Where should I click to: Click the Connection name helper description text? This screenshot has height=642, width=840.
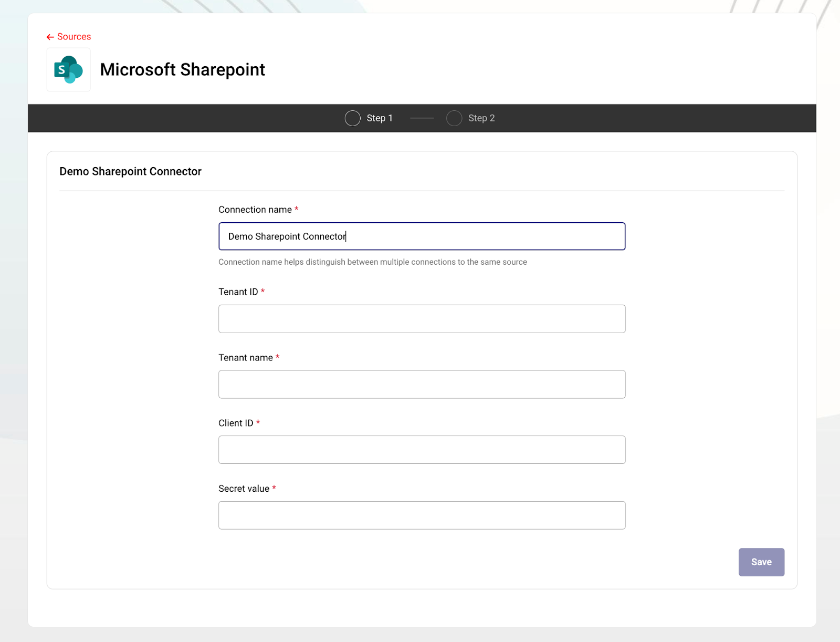tap(372, 262)
